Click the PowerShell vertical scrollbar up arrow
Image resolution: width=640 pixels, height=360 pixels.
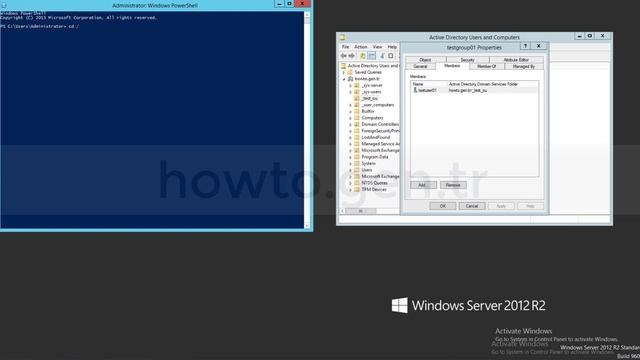point(307,15)
